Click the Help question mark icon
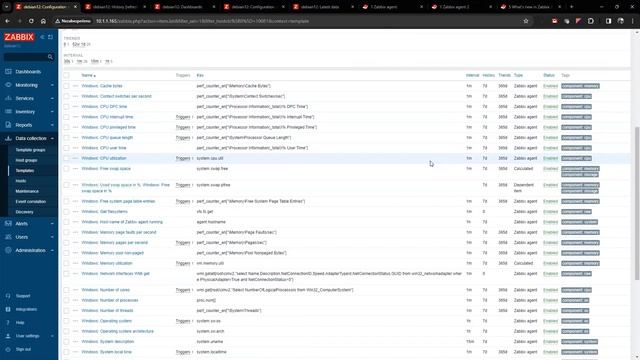Screen dimensions: 640x360 point(8,322)
